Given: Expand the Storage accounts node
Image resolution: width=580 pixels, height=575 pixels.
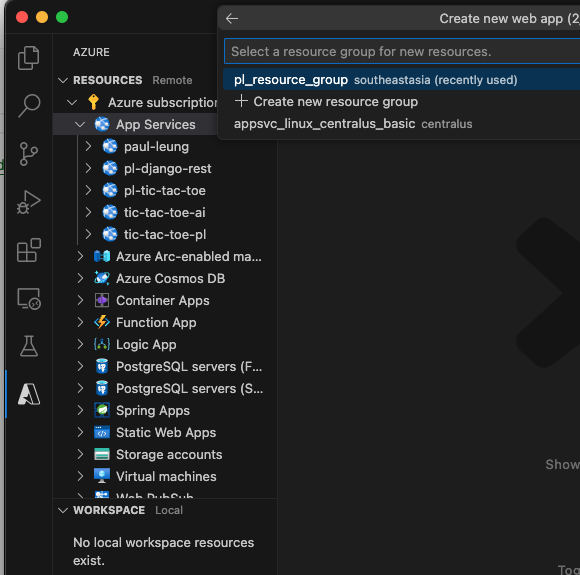Looking at the screenshot, I should [80, 454].
